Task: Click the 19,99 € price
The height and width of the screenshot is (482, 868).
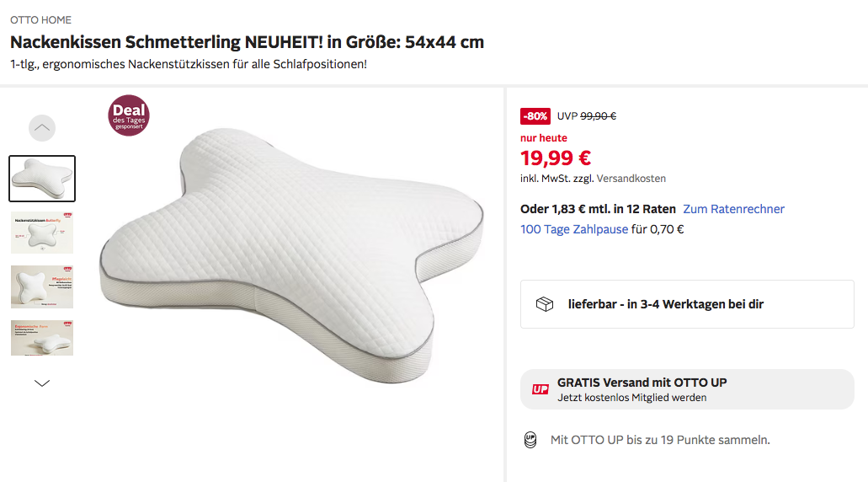Action: [556, 158]
